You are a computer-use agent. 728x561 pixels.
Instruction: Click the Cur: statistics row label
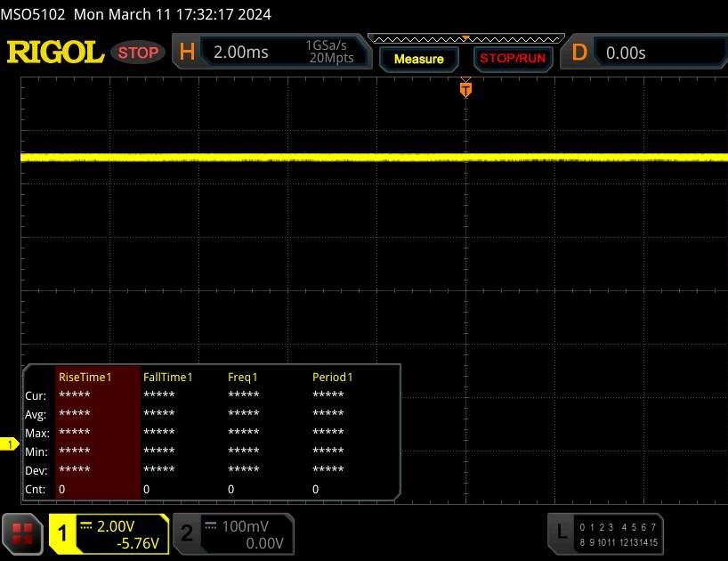click(36, 395)
